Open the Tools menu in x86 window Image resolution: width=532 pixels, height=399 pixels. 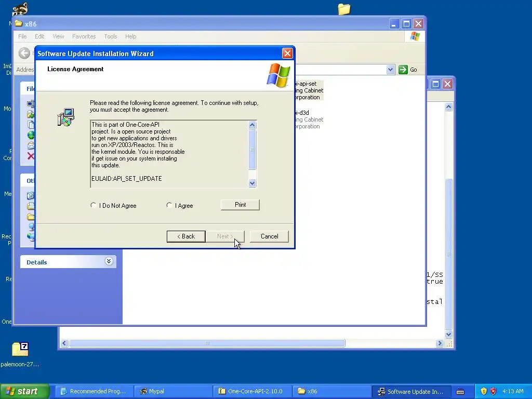tap(110, 36)
